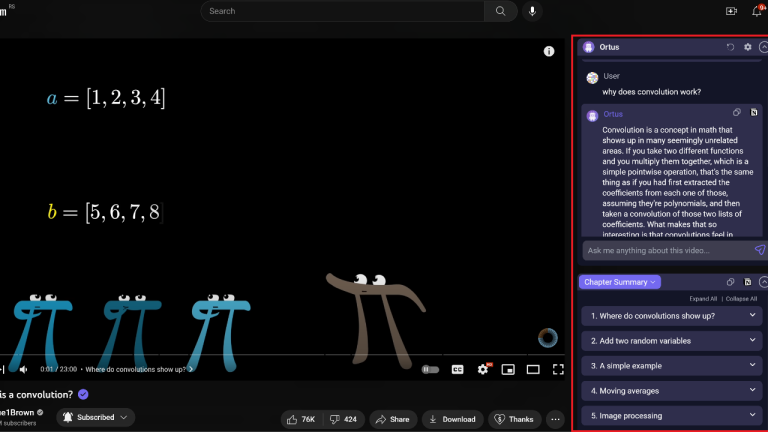Expand chapter 2 Add two random variables

tap(672, 341)
